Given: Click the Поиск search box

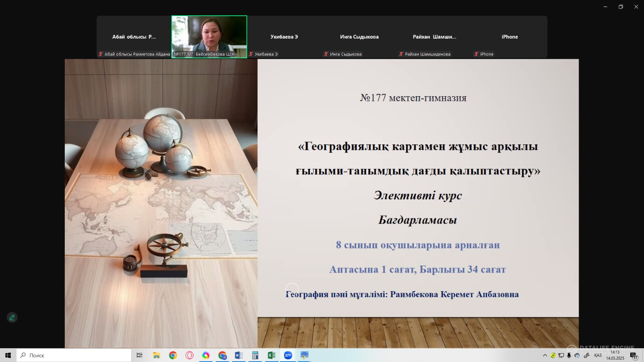Looking at the screenshot, I should 74,355.
